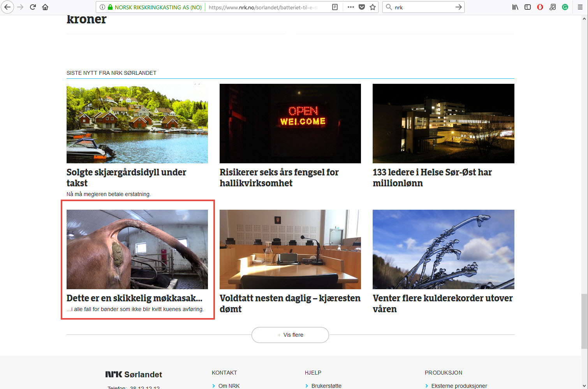Reload the current page
The width and height of the screenshot is (588, 389).
point(33,7)
